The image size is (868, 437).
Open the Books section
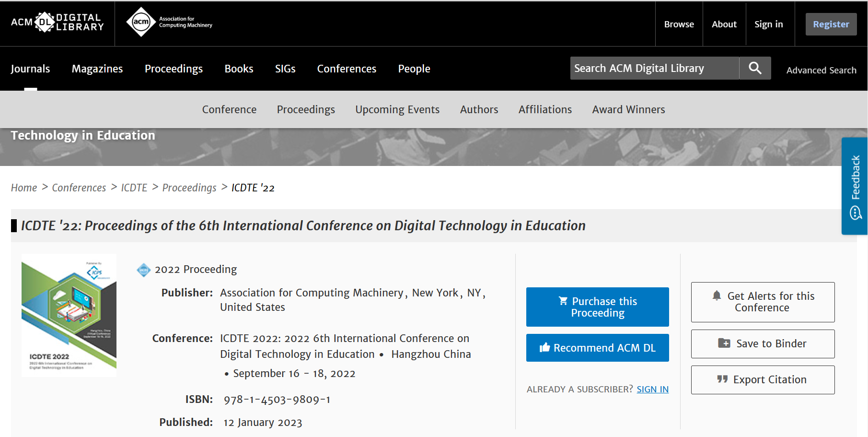point(239,69)
